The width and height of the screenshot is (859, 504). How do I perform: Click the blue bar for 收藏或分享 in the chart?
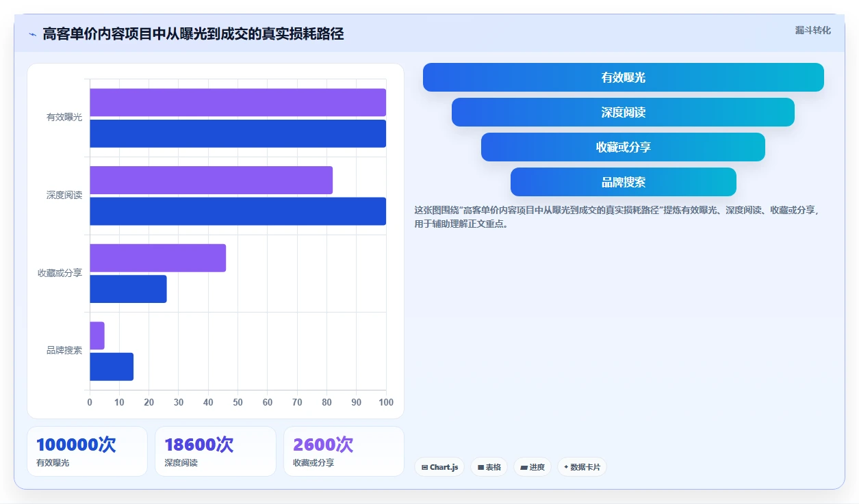[x=128, y=289]
